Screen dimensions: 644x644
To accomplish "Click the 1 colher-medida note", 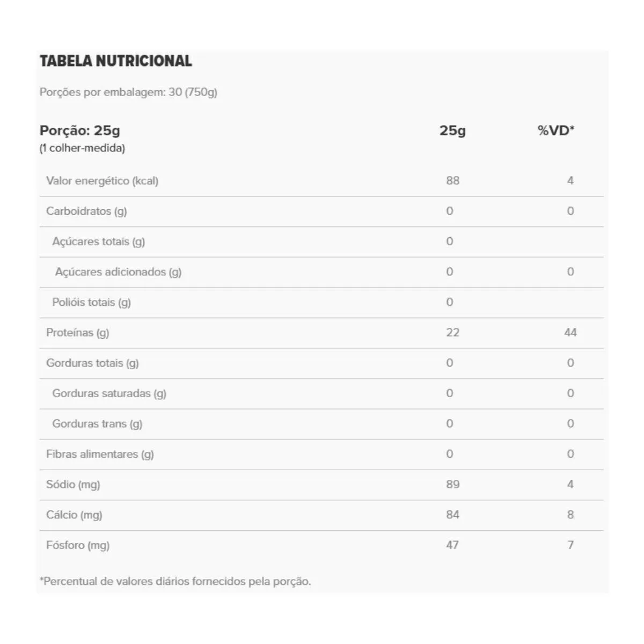I will click(82, 148).
